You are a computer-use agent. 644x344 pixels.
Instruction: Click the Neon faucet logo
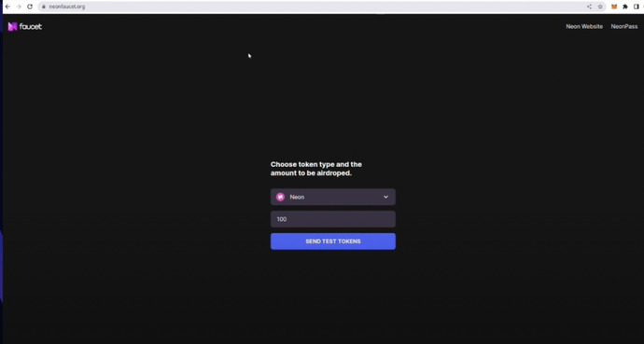click(x=25, y=27)
